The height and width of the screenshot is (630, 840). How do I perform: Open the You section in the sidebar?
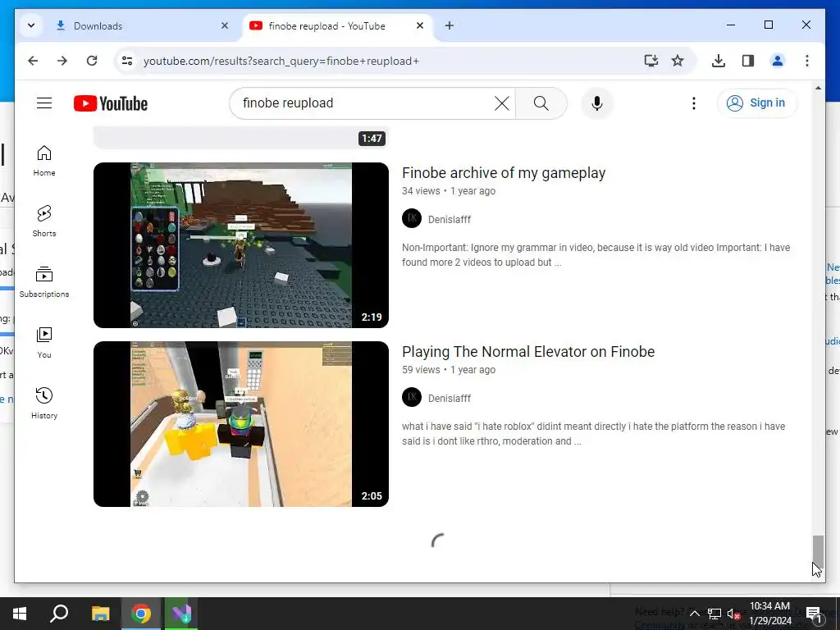tap(44, 343)
